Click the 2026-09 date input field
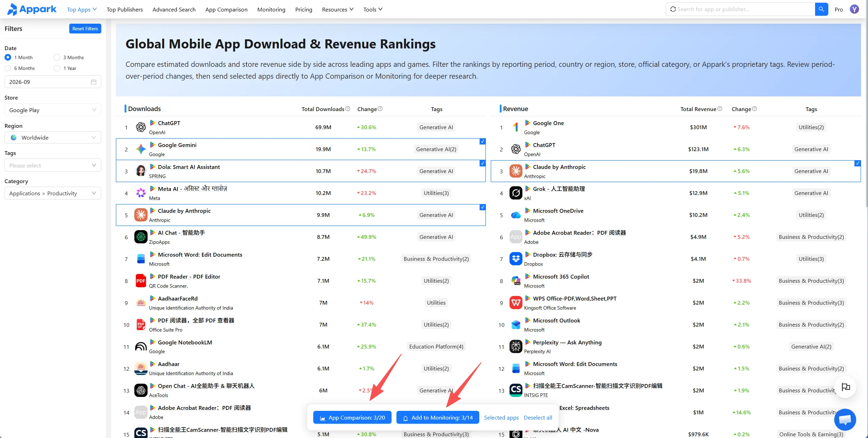This screenshot has height=438, width=868. [x=53, y=82]
